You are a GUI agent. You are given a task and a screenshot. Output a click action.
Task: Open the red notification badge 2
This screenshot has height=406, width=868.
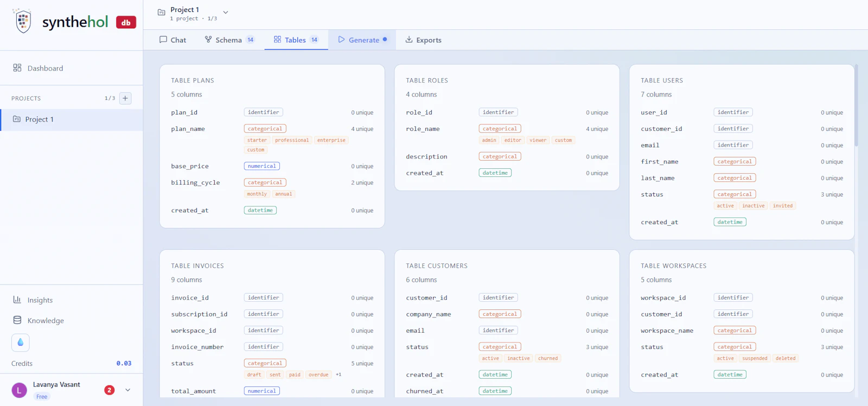tap(110, 390)
